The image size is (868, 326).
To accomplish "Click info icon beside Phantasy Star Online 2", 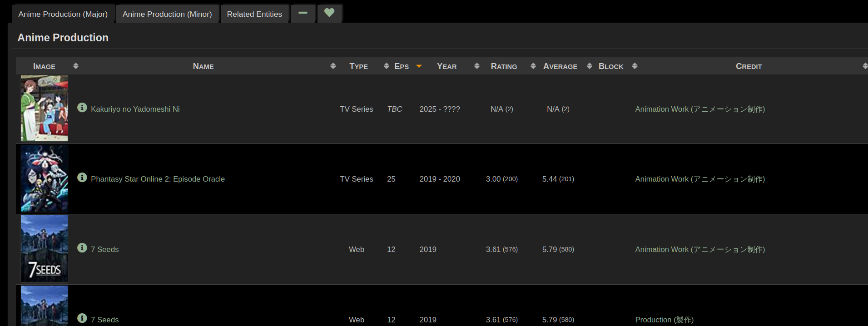I will tap(82, 178).
